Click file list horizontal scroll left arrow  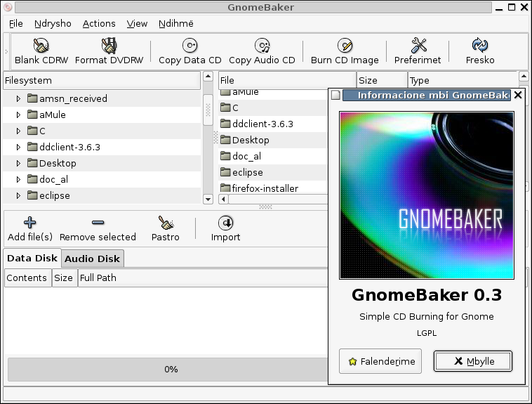[223, 199]
